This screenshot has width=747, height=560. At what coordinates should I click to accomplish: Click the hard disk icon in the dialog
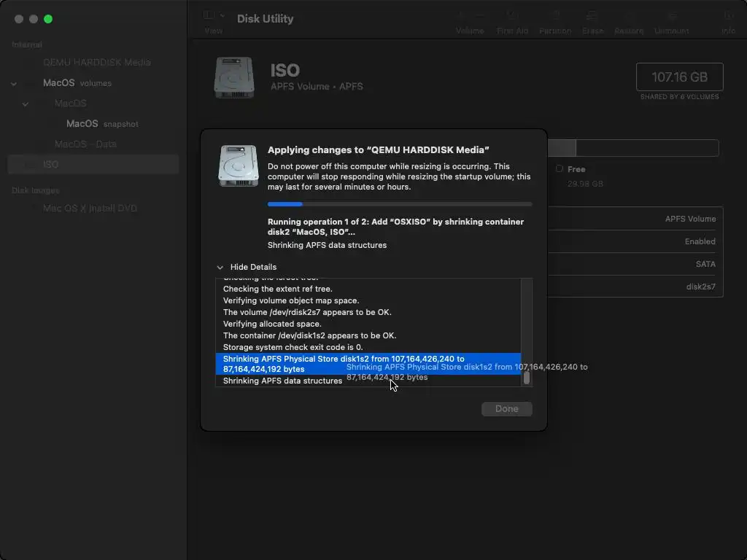tap(239, 166)
